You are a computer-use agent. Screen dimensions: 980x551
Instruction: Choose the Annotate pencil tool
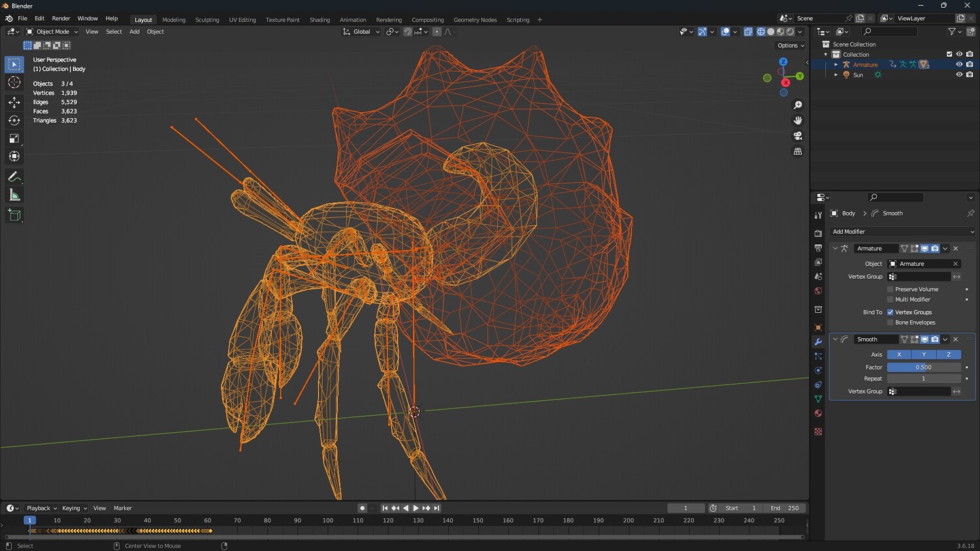pos(14,177)
